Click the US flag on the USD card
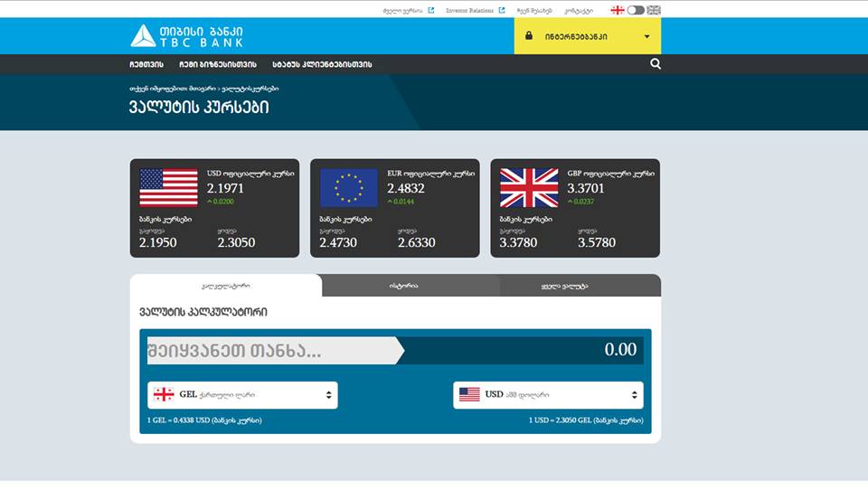868x500 pixels. pos(168,188)
